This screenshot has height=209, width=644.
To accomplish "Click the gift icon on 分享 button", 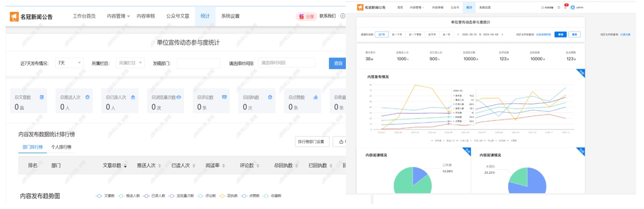I will (301, 17).
